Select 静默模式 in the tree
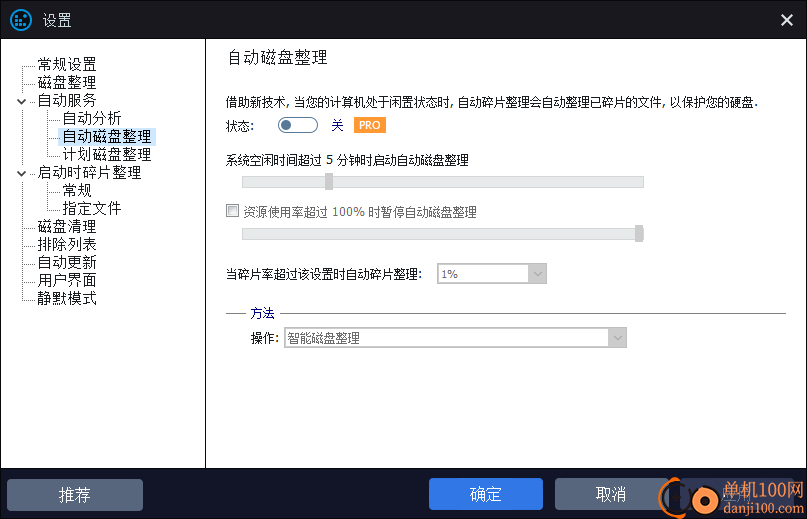This screenshot has width=807, height=519. pos(67,298)
